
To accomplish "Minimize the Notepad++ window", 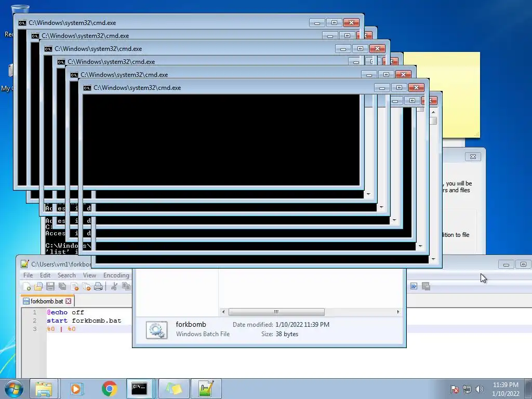I will tap(506, 264).
